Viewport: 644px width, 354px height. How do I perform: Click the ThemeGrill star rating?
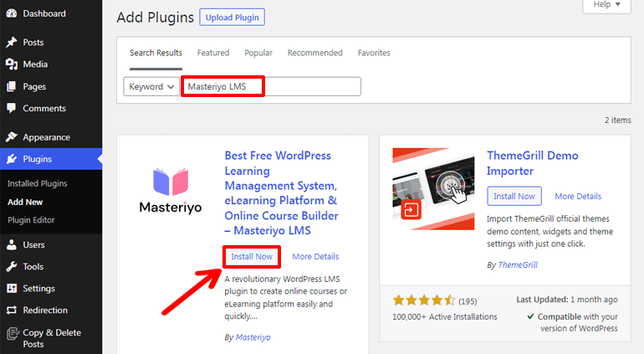(424, 300)
